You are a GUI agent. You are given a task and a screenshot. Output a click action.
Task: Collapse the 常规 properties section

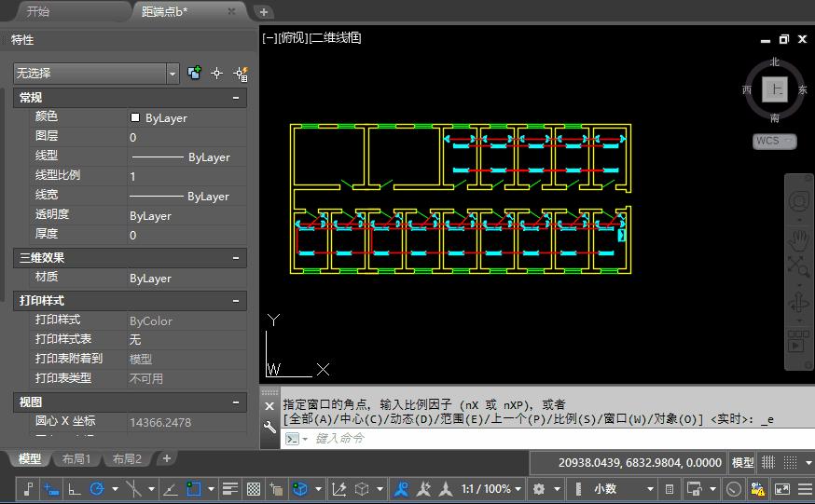(236, 98)
